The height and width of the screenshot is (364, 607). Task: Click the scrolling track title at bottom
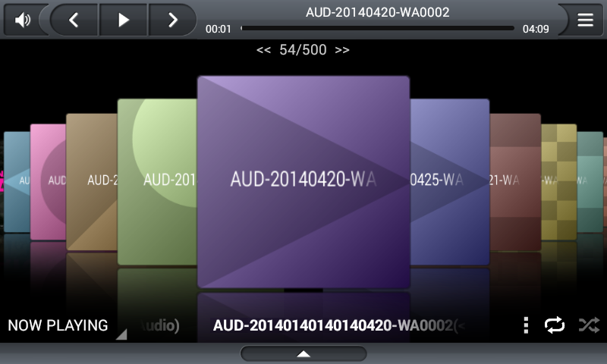click(338, 325)
